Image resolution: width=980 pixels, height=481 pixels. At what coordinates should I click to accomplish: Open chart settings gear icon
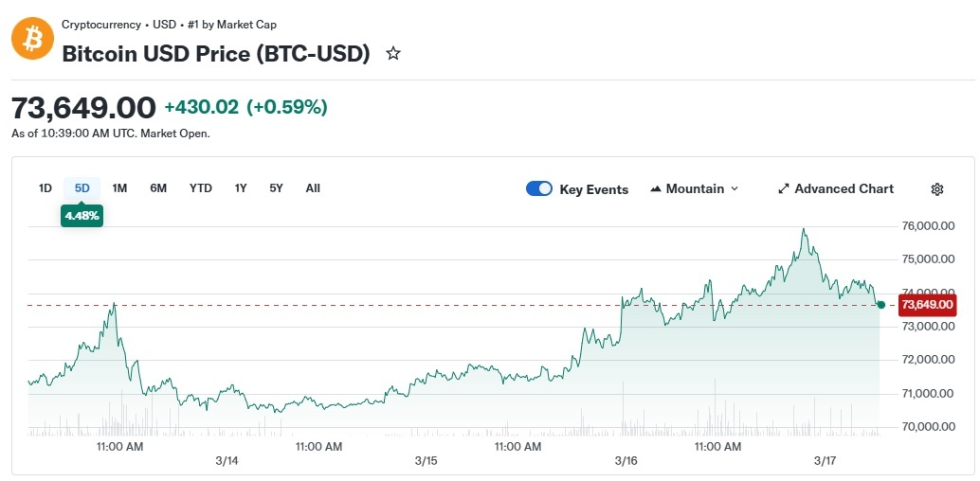pos(936,189)
